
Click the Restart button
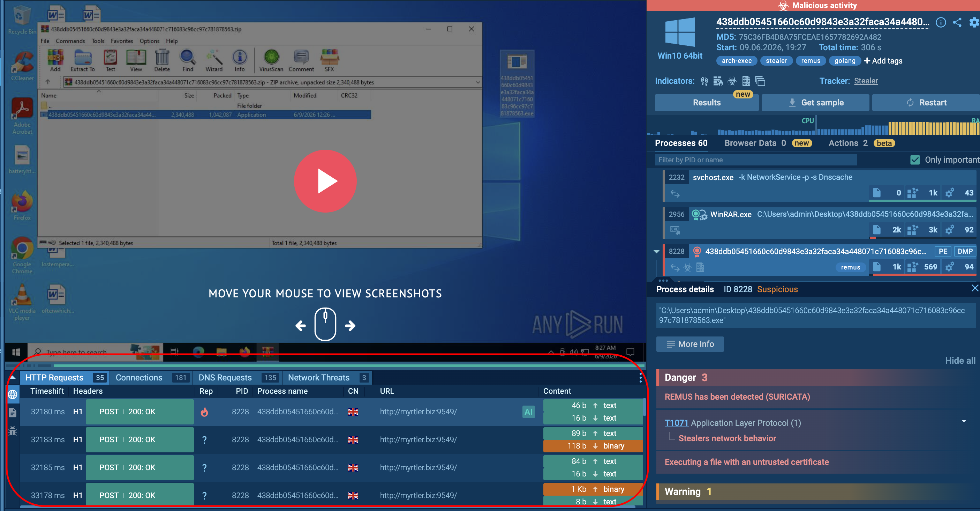[926, 102]
